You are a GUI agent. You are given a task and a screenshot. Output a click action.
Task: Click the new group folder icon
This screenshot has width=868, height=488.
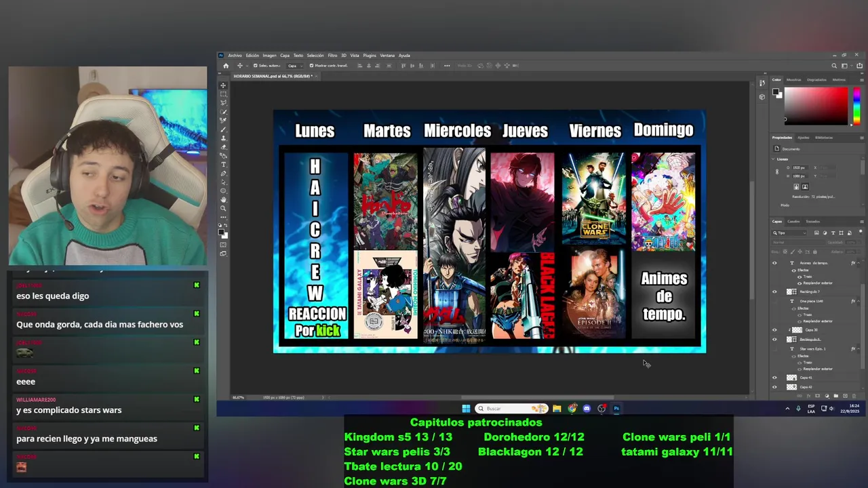click(835, 396)
